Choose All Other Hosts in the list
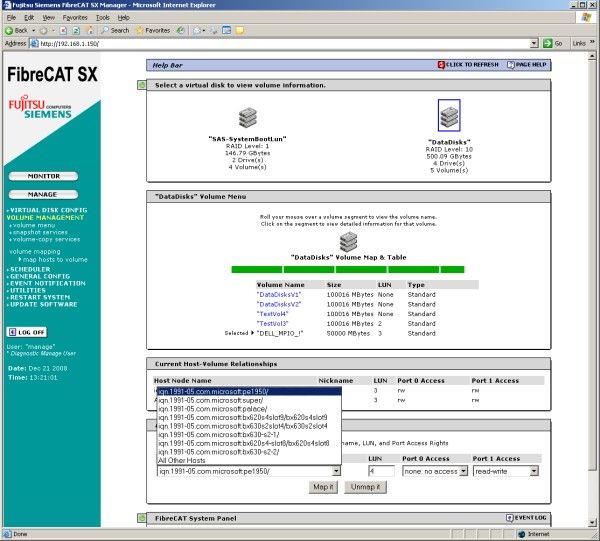Screen dimensions: 600x541 (x=249, y=460)
